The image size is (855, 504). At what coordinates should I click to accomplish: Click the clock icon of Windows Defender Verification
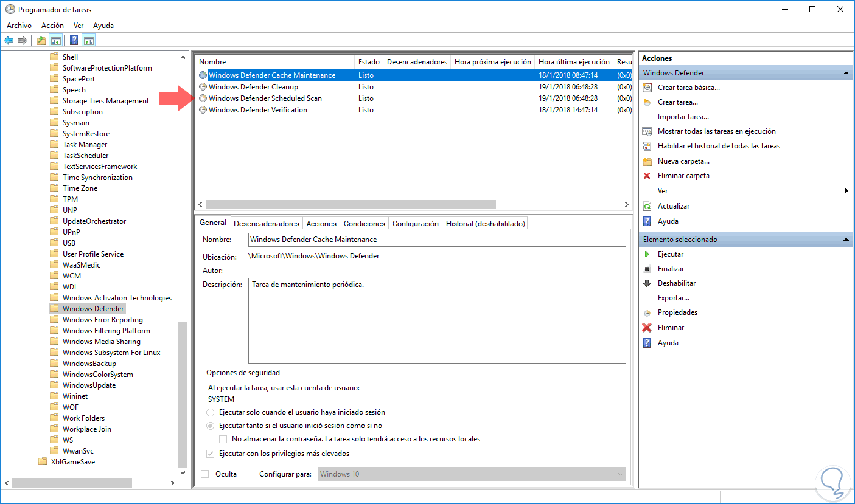(203, 110)
